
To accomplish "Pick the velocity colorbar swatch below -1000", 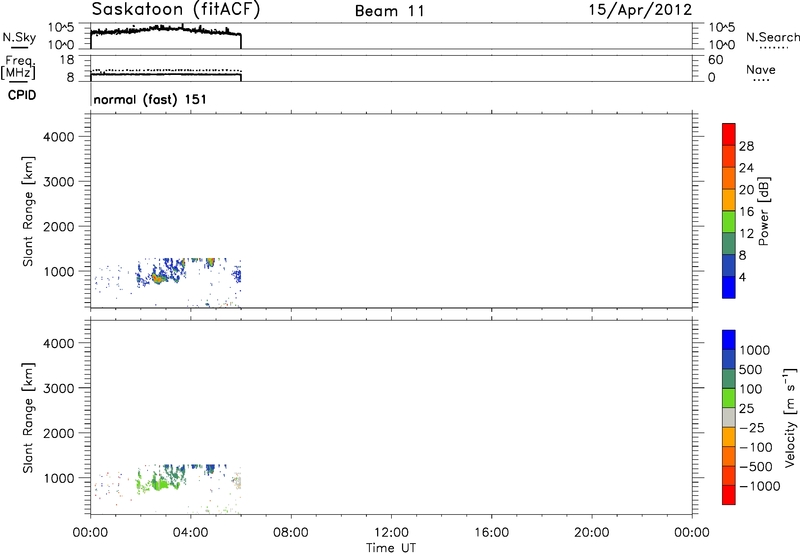I will pos(729,495).
